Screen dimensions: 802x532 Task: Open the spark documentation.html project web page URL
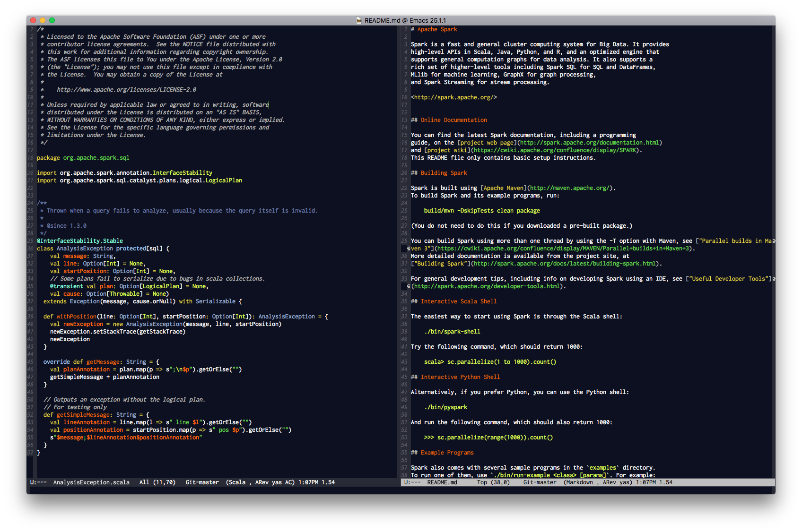click(590, 143)
